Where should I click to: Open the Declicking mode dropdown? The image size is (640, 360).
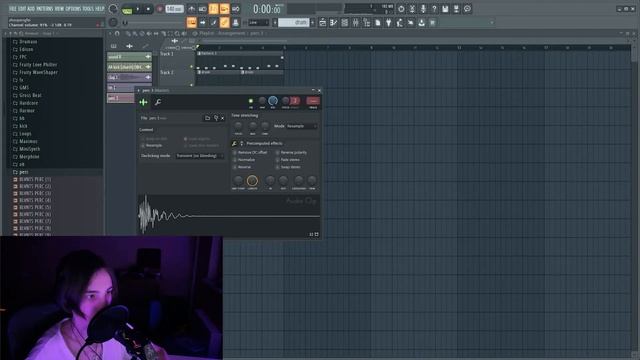point(200,156)
